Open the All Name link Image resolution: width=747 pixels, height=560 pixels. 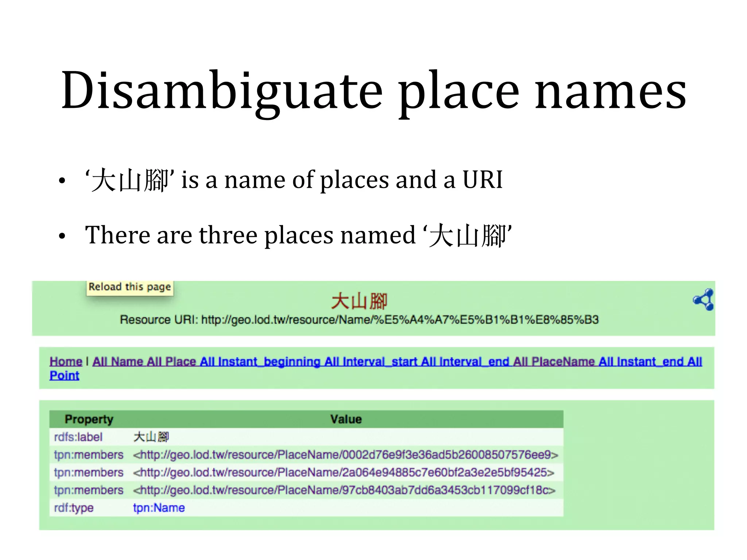[117, 361]
